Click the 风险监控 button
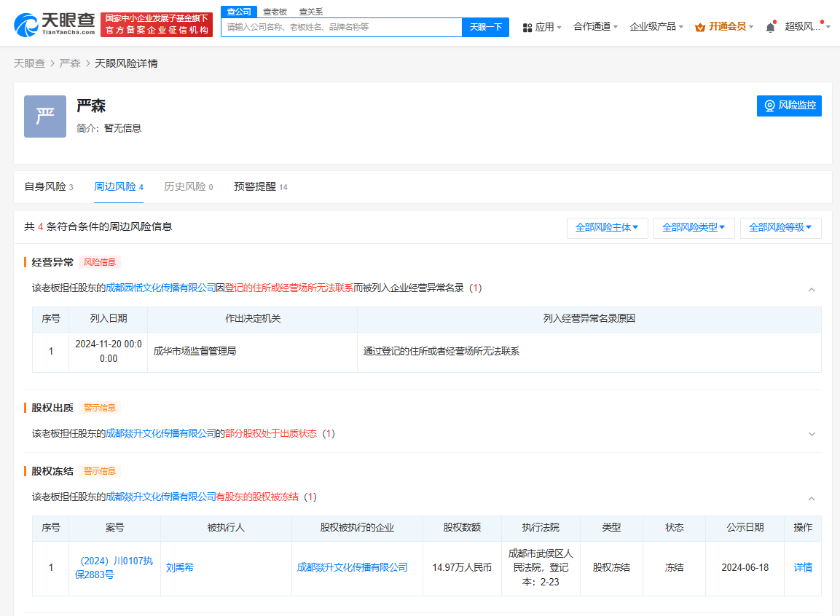The width and height of the screenshot is (840, 616). click(789, 106)
